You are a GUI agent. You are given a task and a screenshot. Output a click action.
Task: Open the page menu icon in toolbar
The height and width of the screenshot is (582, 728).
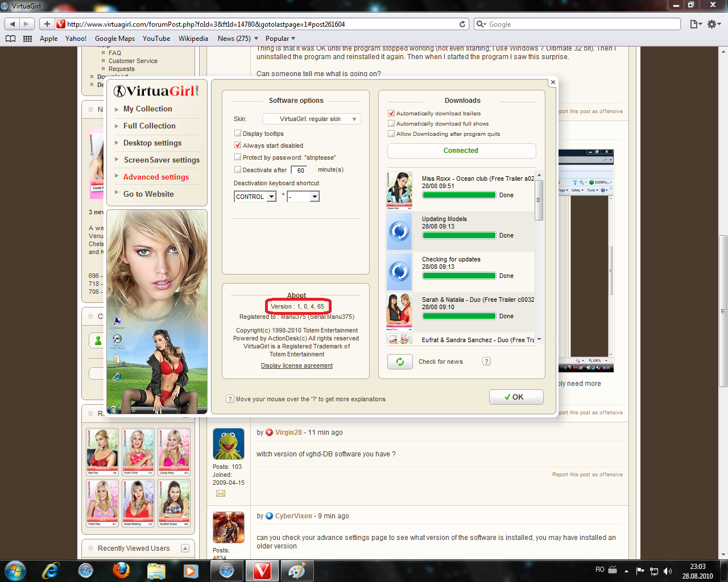click(x=696, y=24)
